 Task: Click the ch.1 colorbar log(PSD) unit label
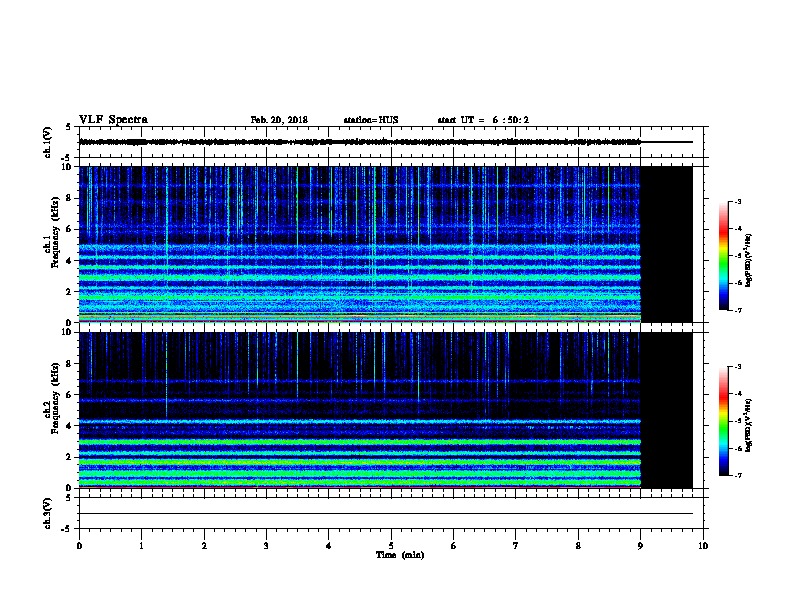[749, 261]
